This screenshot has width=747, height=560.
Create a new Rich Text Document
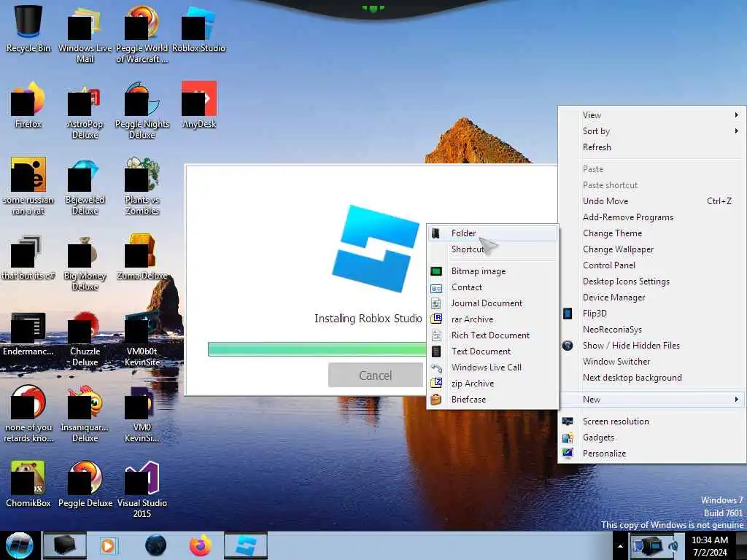tap(492, 335)
